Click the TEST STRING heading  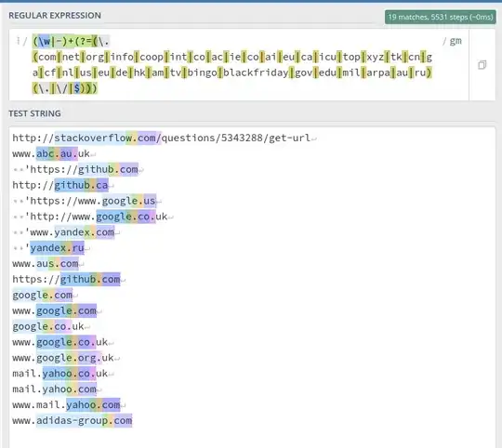tap(34, 113)
